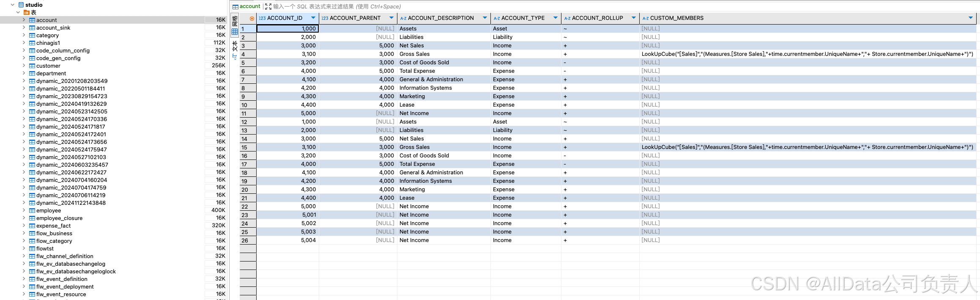
Task: Open the CUSTOM_MEMBERS column filter dropdown arrow
Action: pyautogui.click(x=971, y=18)
